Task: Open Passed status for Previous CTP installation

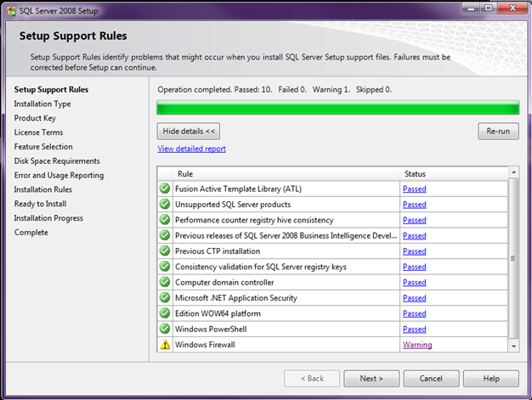Action: point(414,251)
